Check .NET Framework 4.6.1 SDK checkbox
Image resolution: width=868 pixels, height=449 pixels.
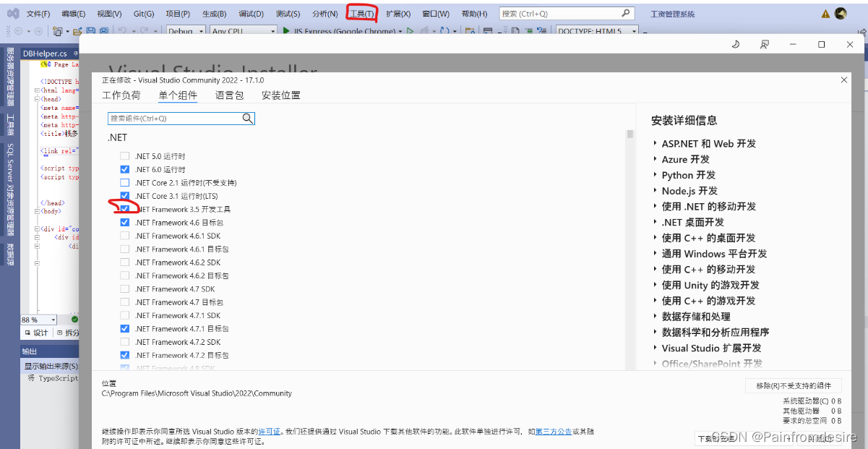pyautogui.click(x=124, y=236)
